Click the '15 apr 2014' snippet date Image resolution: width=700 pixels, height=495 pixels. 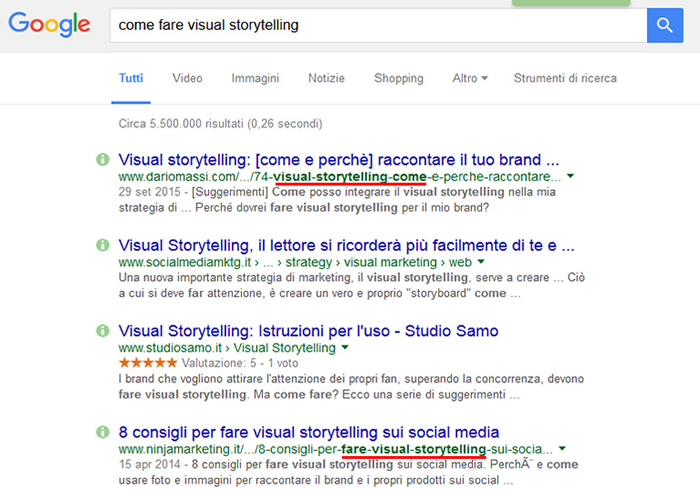(x=150, y=464)
